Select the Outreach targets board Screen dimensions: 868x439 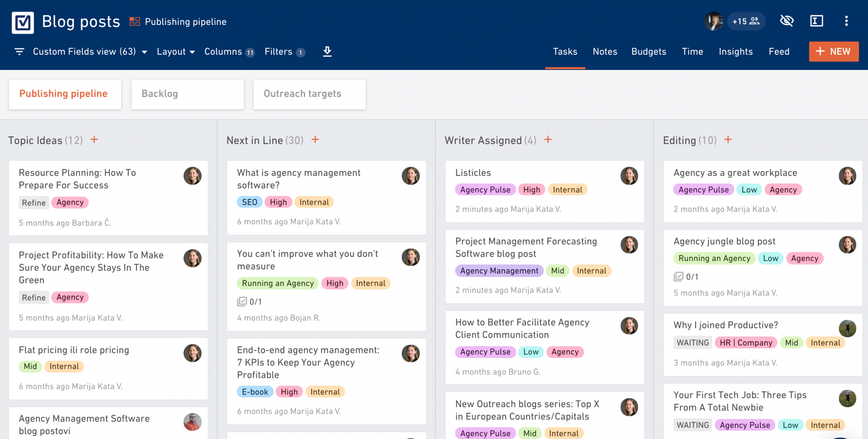pos(309,94)
